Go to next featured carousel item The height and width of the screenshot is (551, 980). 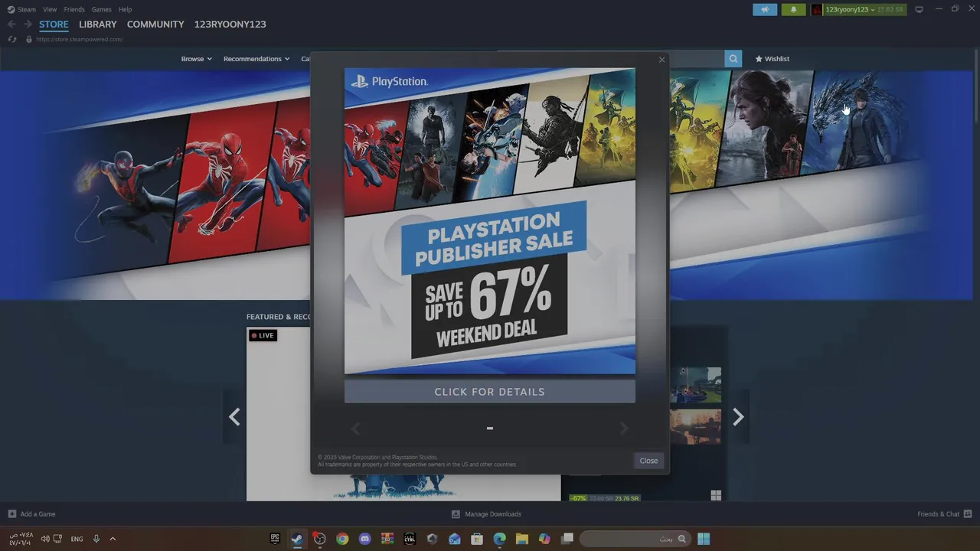point(738,417)
